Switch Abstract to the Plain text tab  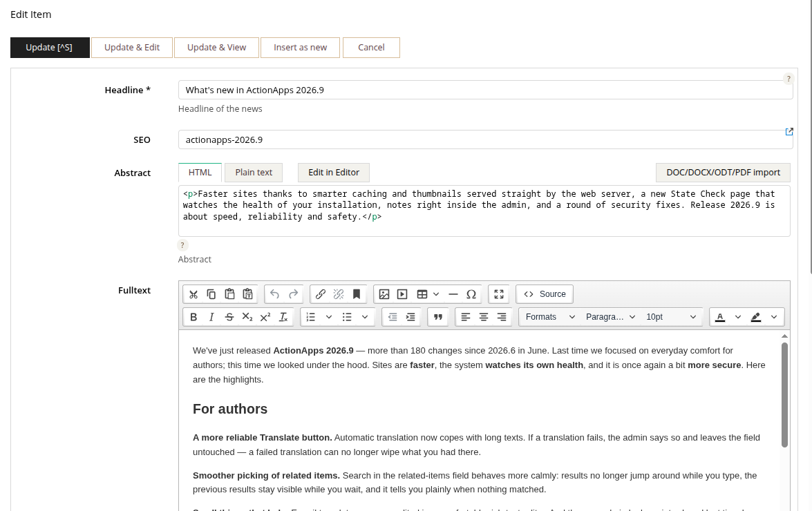click(x=254, y=173)
